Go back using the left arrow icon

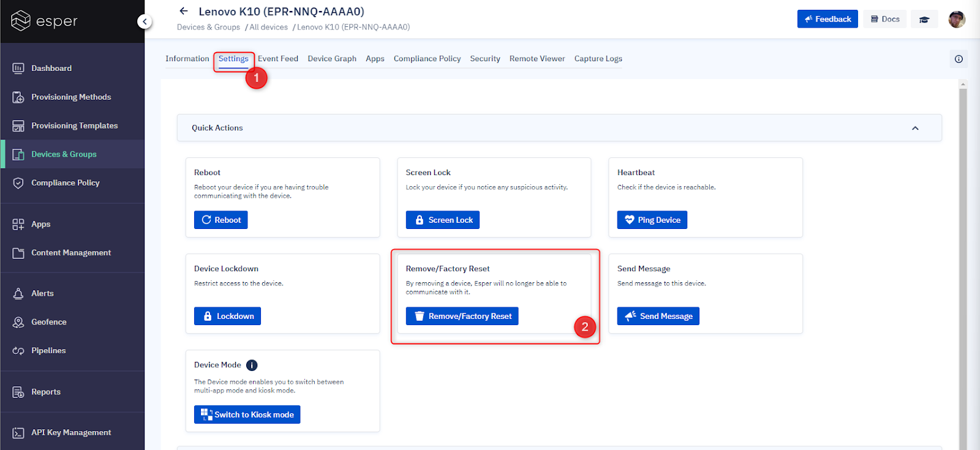point(183,11)
